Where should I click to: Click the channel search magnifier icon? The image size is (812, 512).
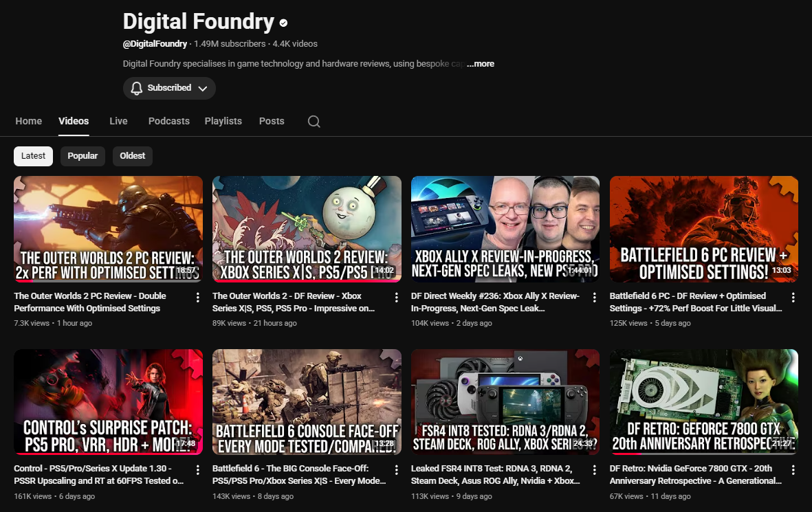tap(314, 121)
